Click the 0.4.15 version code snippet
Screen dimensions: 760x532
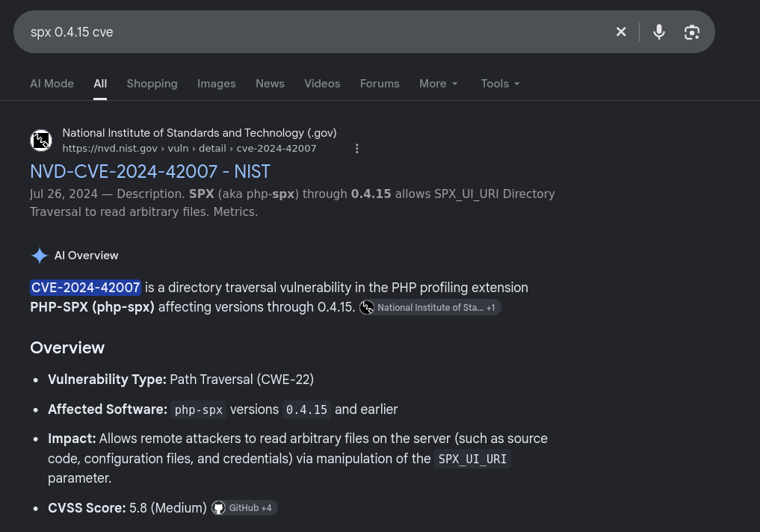pyautogui.click(x=306, y=410)
